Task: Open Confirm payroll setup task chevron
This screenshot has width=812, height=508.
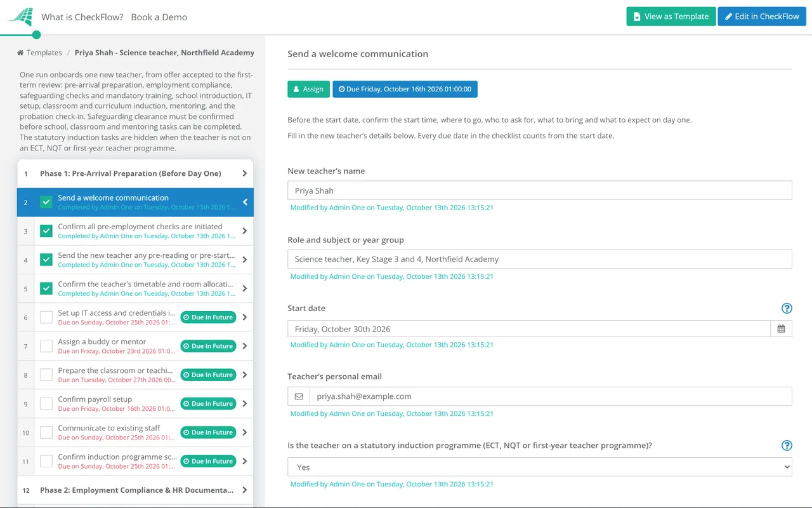Action: click(x=245, y=404)
